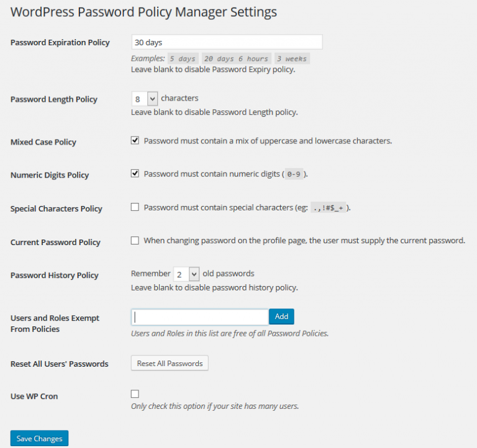Tick the Use WP Cron checkbox
This screenshot has height=448, width=477.
tap(135, 394)
